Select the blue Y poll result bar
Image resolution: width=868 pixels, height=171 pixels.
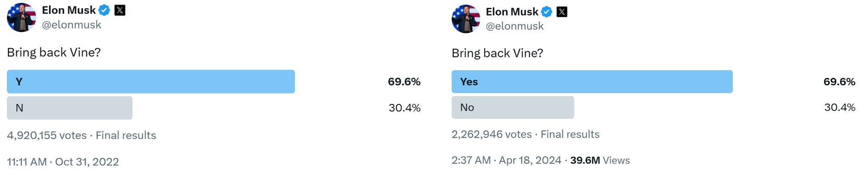(x=151, y=82)
